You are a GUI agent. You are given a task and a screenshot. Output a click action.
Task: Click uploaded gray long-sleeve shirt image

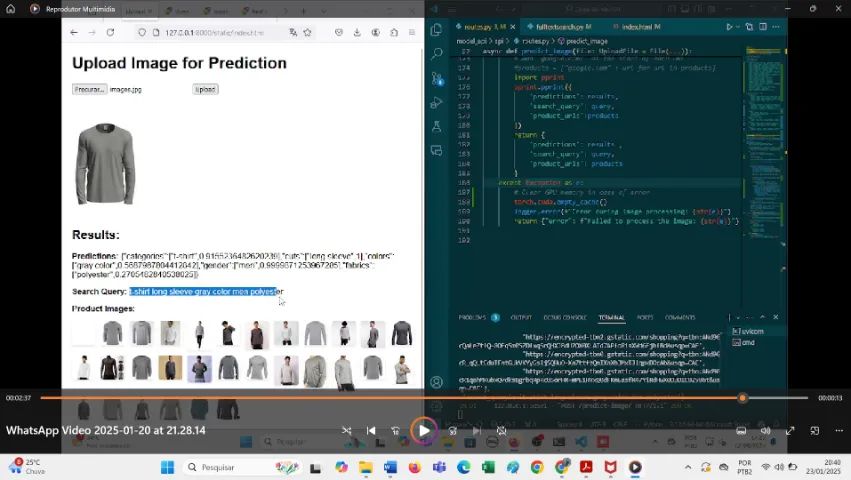pyautogui.click(x=105, y=163)
